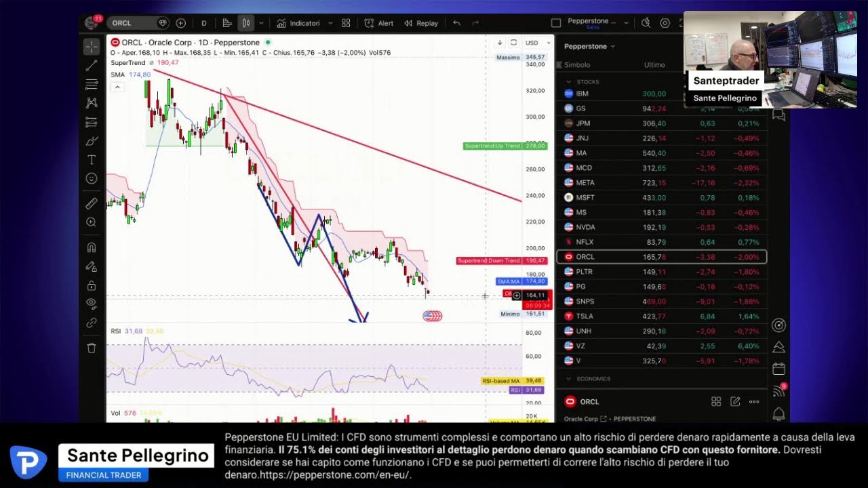Screen dimensions: 868x488
Task: Select the crosshair cursor tool
Action: click(92, 47)
